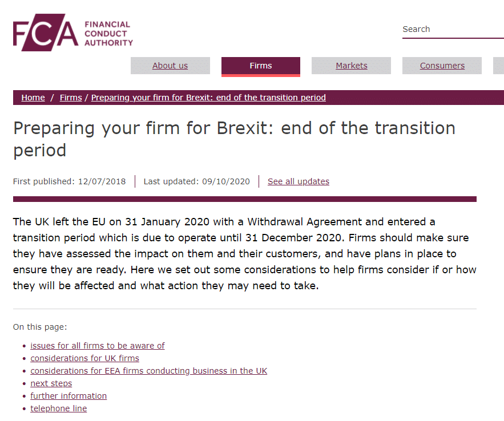Image resolution: width=504 pixels, height=421 pixels.
Task: Click the Last updated date text
Action: [x=197, y=181]
